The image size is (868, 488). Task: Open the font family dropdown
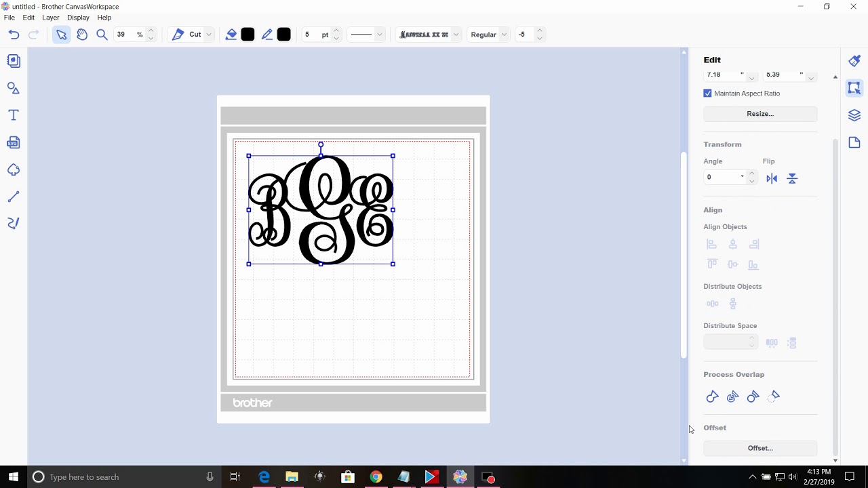click(456, 35)
